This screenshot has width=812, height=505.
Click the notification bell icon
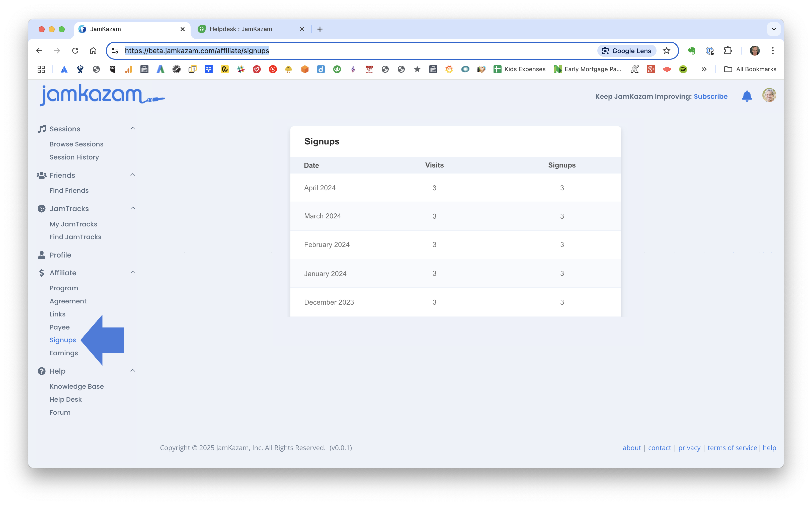(747, 96)
